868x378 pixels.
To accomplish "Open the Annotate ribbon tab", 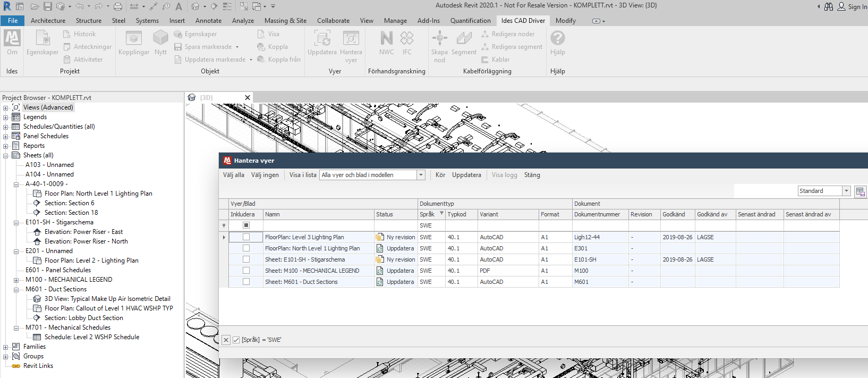I will [208, 21].
